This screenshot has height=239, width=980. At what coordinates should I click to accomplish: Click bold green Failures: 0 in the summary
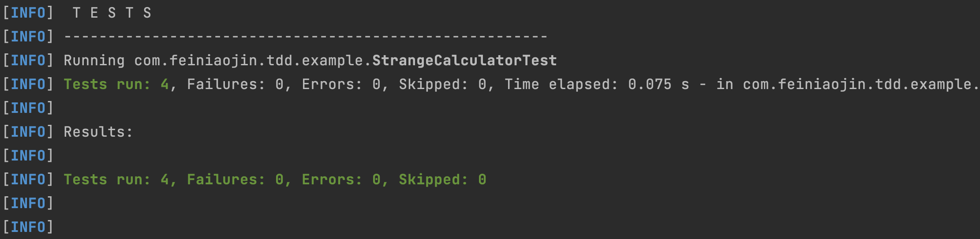[235, 179]
